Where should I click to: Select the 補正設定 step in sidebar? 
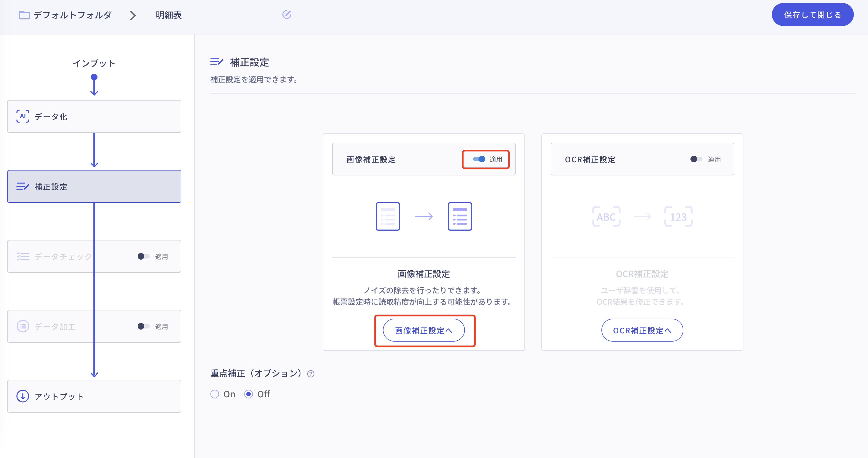coord(94,186)
